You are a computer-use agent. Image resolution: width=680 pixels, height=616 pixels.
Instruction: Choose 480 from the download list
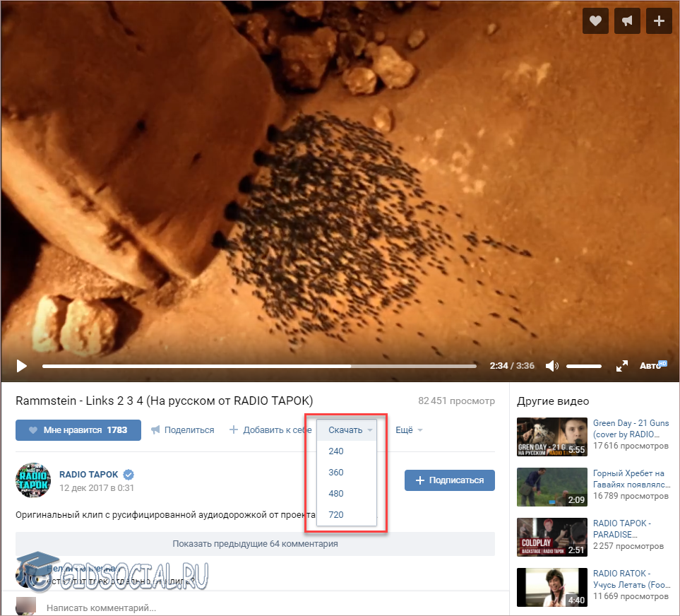click(x=336, y=494)
